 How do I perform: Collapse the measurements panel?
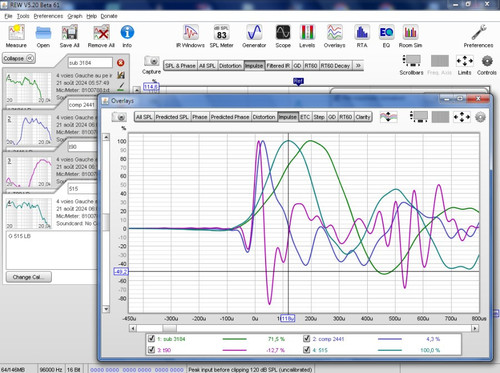[19, 58]
